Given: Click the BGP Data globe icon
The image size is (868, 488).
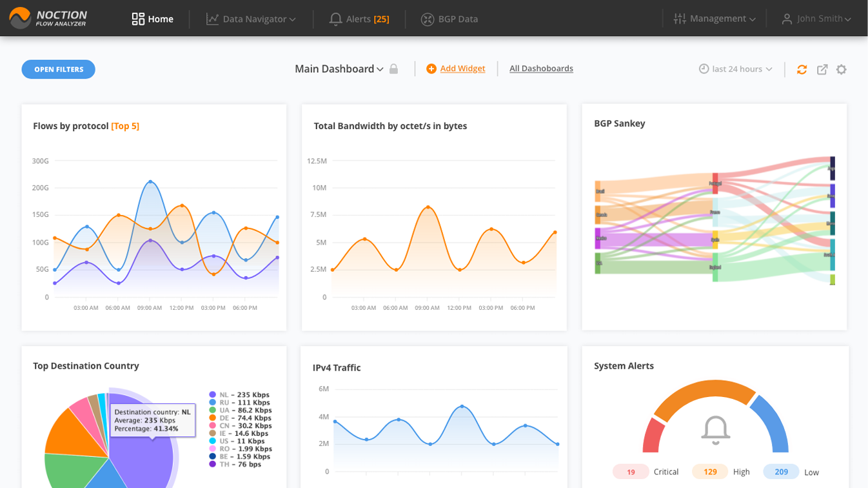Looking at the screenshot, I should tap(427, 19).
